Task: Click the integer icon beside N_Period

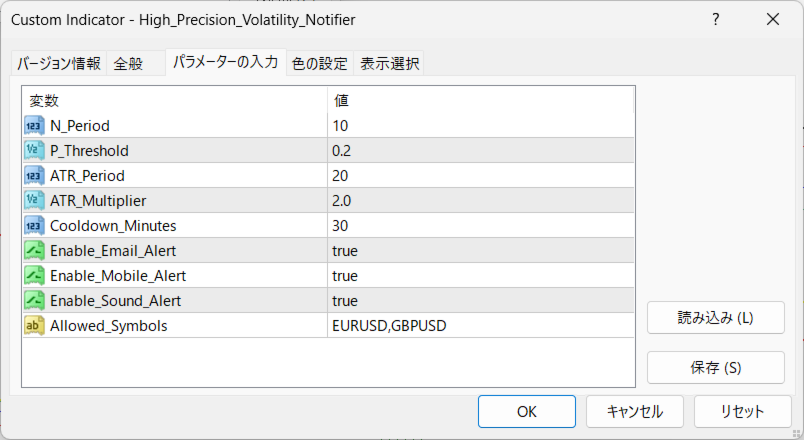Action: [34, 126]
